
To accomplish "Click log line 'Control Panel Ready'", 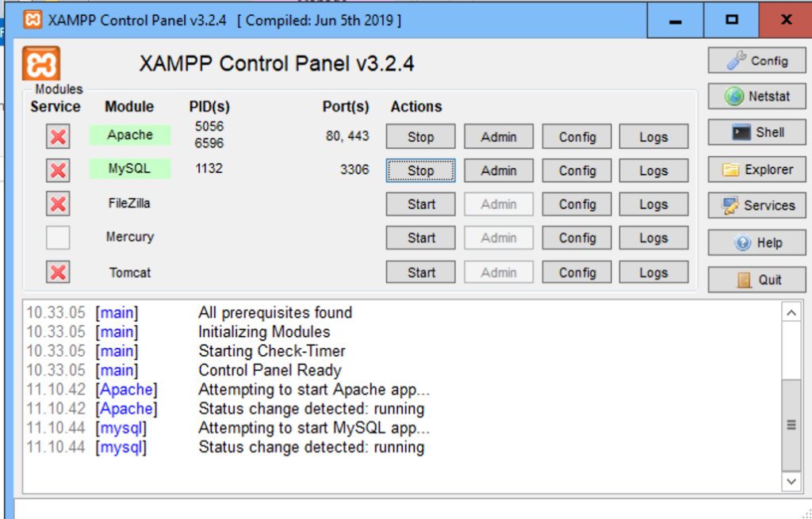I will (x=270, y=371).
